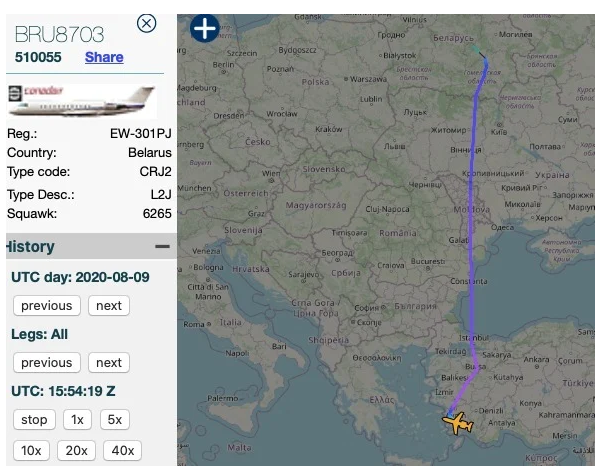Viewport: 602px width, 469px height.
Task: Stop the flight history playback
Action: (33, 419)
